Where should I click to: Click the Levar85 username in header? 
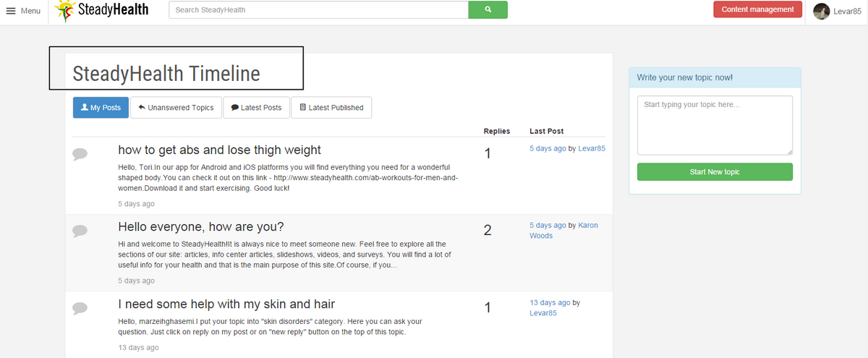click(847, 12)
